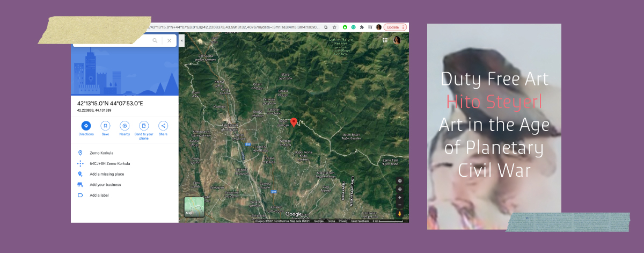Open Nearby places search

(125, 126)
